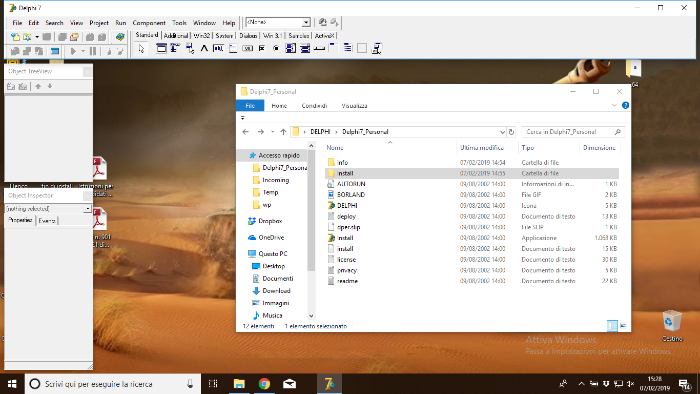The width and height of the screenshot is (700, 394).
Task: Switch to the Win32 palette tab
Action: [x=202, y=36]
